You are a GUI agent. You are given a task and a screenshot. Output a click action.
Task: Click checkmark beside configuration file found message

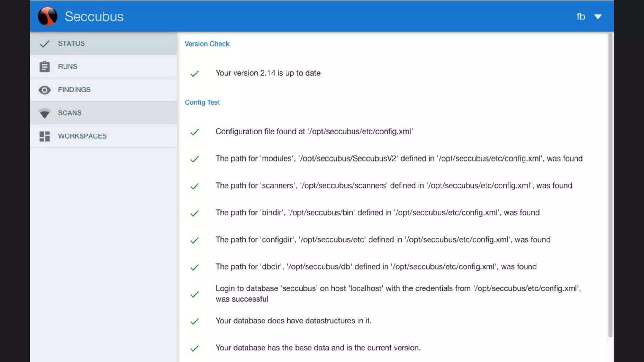coord(195,132)
